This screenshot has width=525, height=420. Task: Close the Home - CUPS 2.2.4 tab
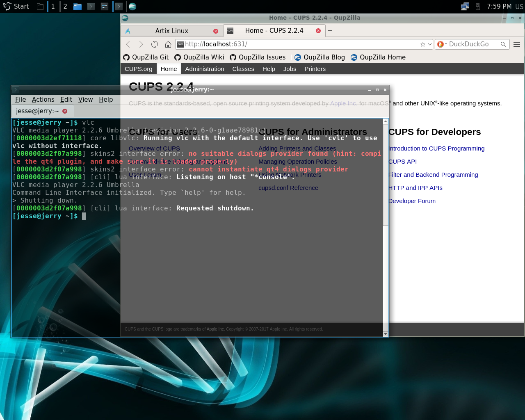coord(318,31)
